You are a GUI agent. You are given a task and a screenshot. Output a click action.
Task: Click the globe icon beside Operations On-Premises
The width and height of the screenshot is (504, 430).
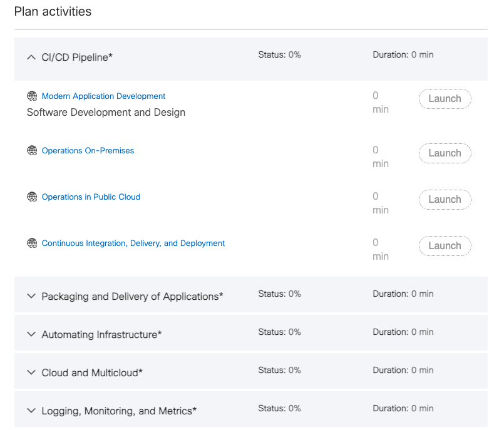(x=32, y=150)
